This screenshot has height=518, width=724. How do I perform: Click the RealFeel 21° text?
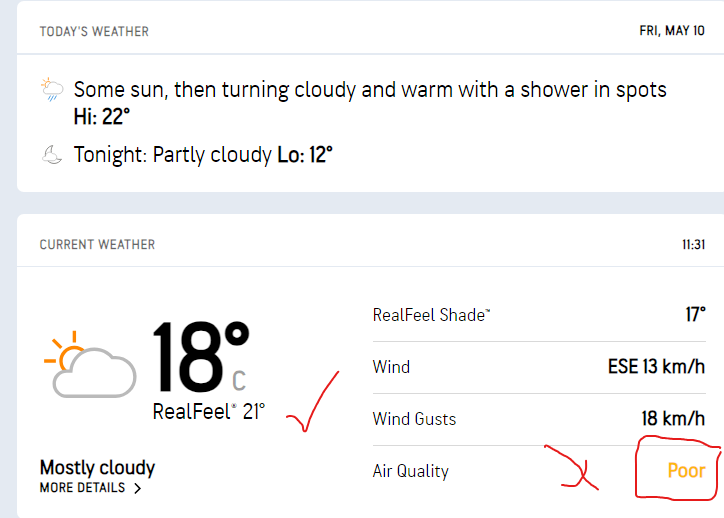pyautogui.click(x=209, y=410)
